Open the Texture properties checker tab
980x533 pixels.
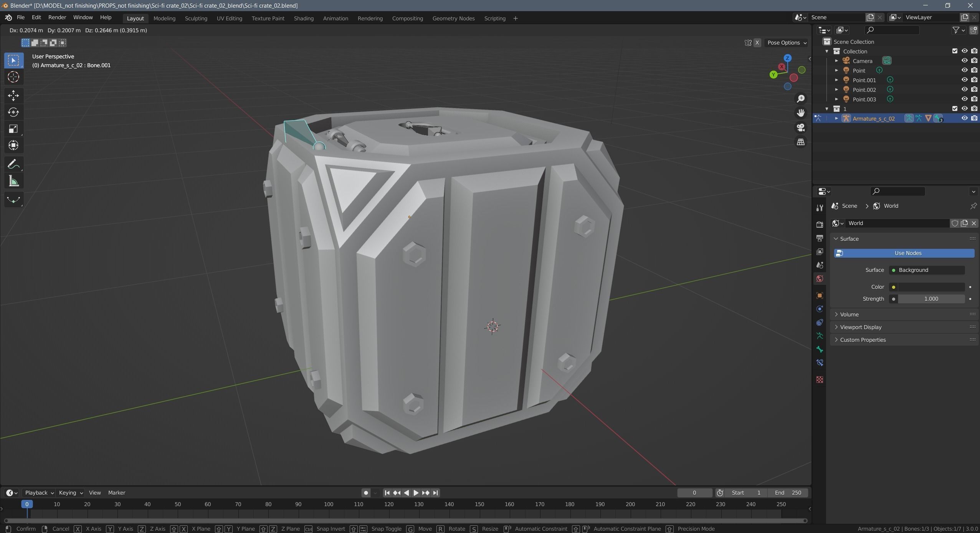[x=820, y=379]
